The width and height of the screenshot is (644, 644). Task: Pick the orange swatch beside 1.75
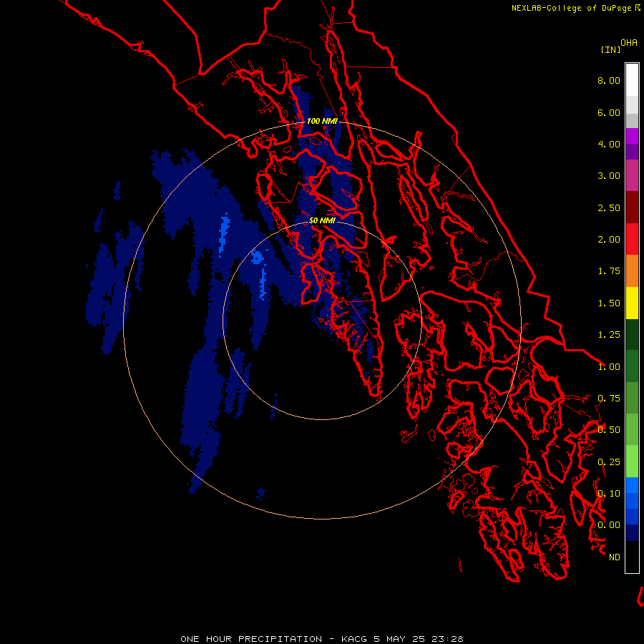(632, 271)
